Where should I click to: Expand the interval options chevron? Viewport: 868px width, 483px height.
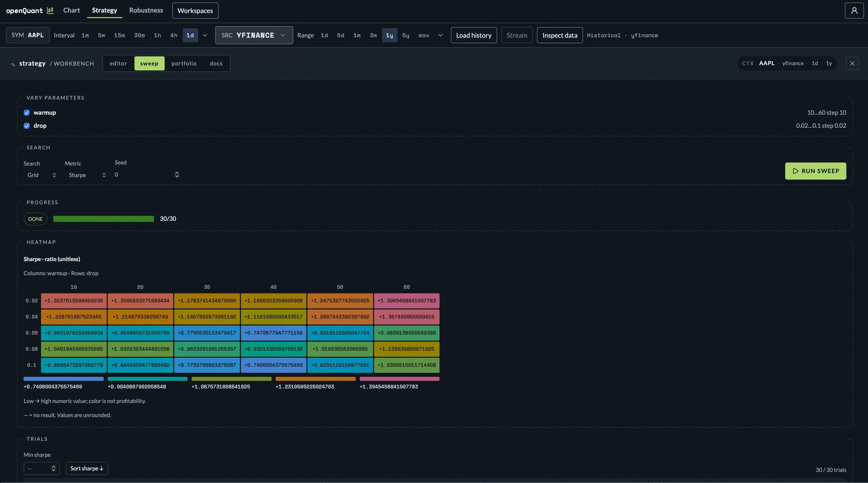point(205,35)
